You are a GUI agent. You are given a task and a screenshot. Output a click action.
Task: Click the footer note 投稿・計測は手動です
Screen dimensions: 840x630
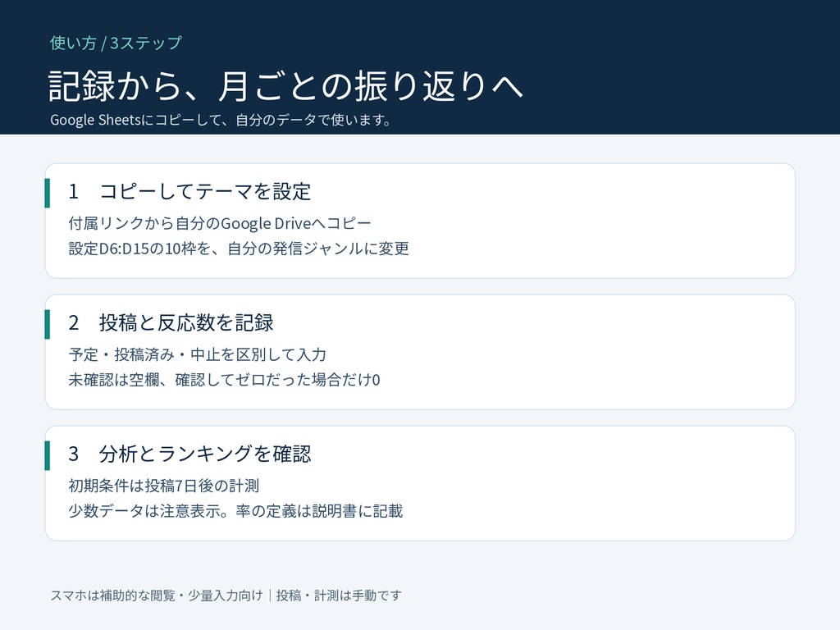coord(339,596)
